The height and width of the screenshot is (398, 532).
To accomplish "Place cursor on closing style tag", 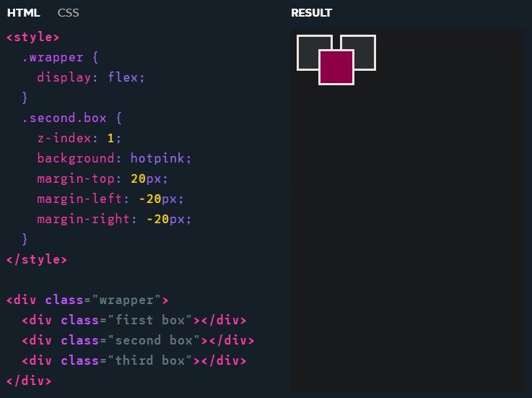I will click(36, 259).
